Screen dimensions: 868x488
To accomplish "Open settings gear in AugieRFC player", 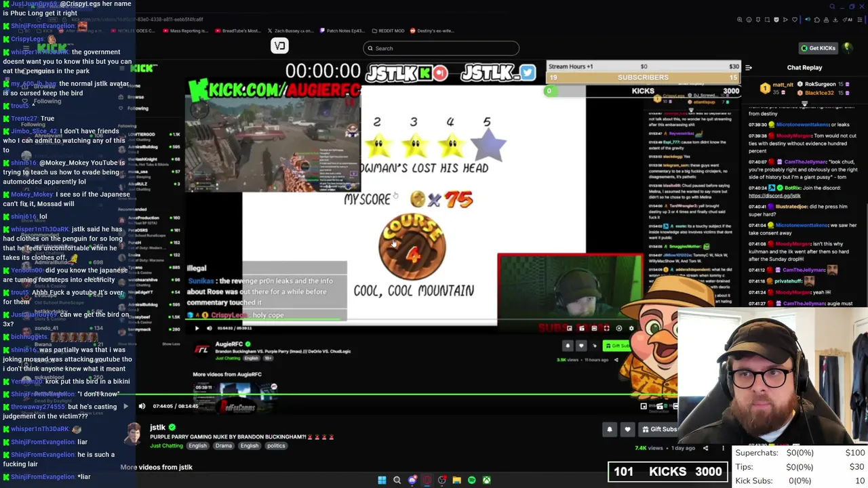I will click(x=631, y=328).
